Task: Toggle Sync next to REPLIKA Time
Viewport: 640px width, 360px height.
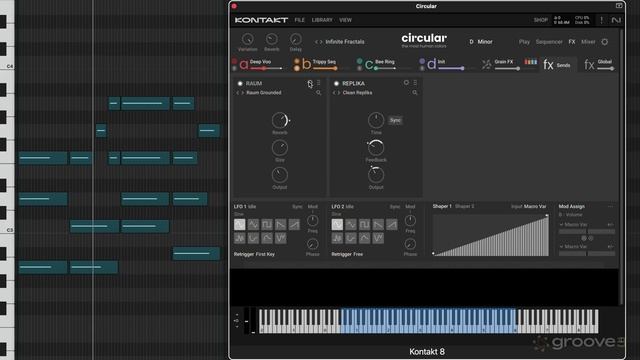Action: pos(395,120)
